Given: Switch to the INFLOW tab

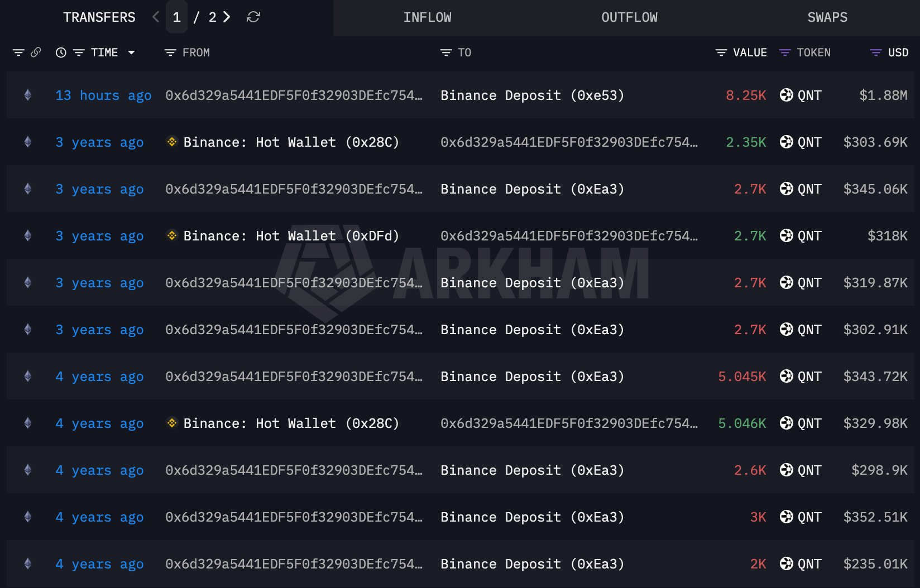Looking at the screenshot, I should coord(428,17).
